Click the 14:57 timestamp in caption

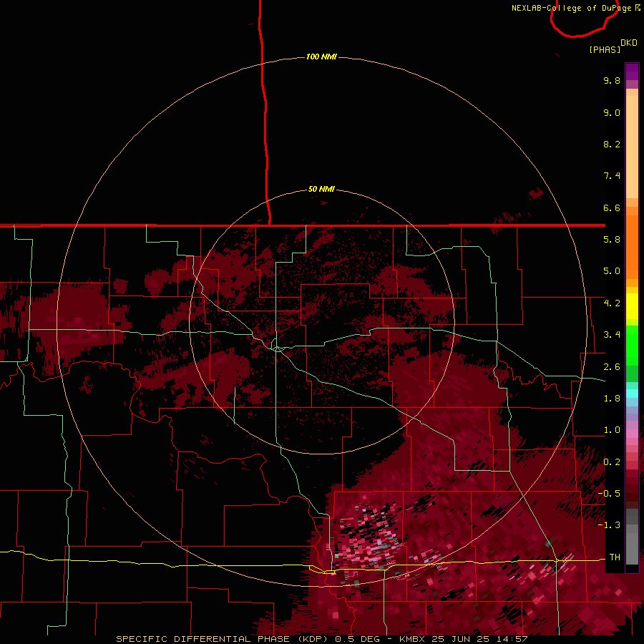click(x=512, y=639)
